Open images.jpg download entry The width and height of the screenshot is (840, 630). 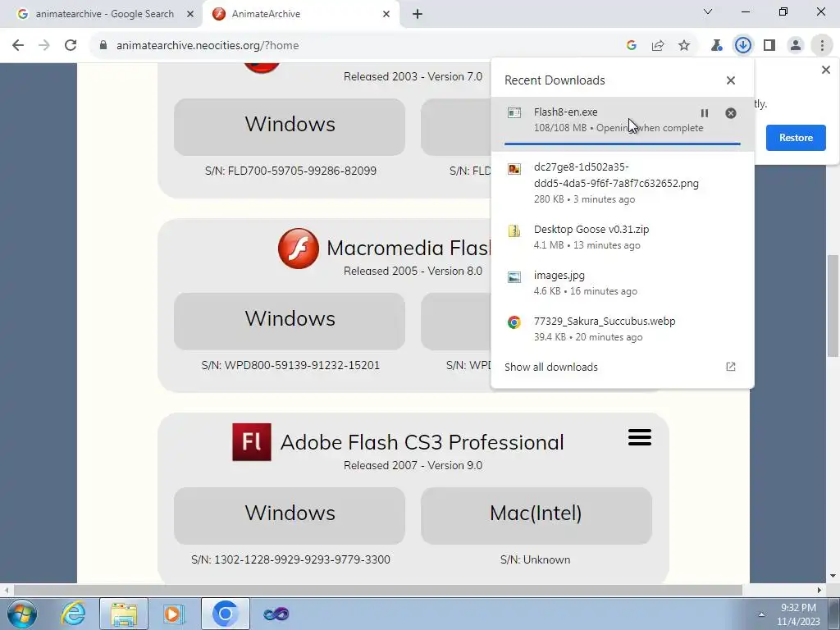(622, 283)
